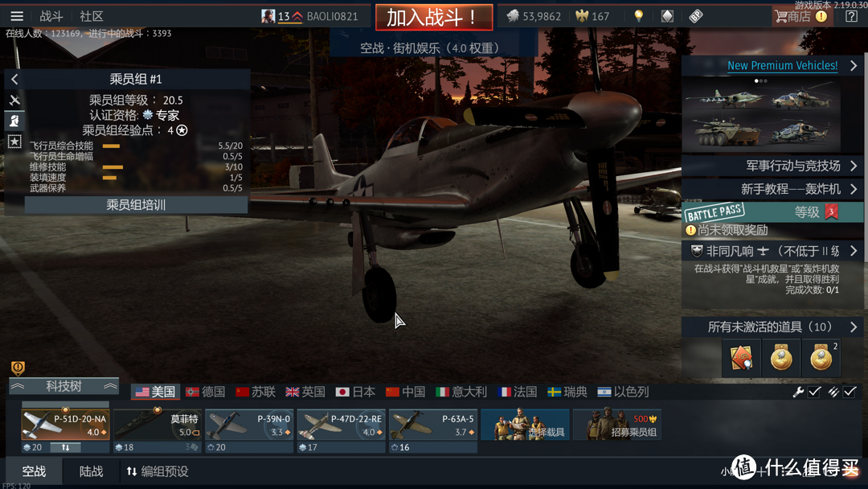Switch to the 空战 air battle tab
Image resolution: width=868 pixels, height=489 pixels.
[x=34, y=471]
